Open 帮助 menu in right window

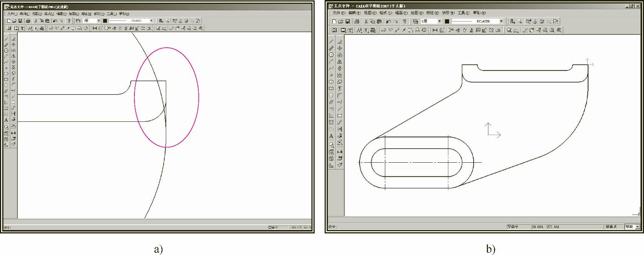pyautogui.click(x=479, y=13)
